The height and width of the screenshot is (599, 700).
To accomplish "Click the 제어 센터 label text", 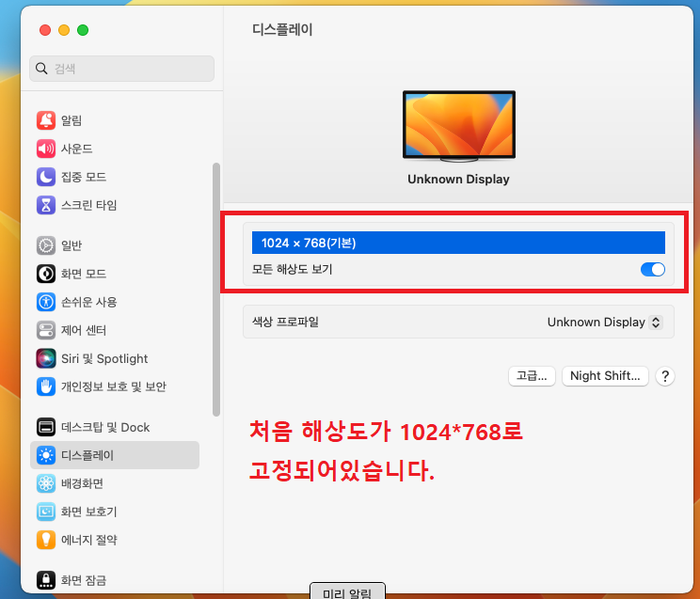I will [x=84, y=330].
